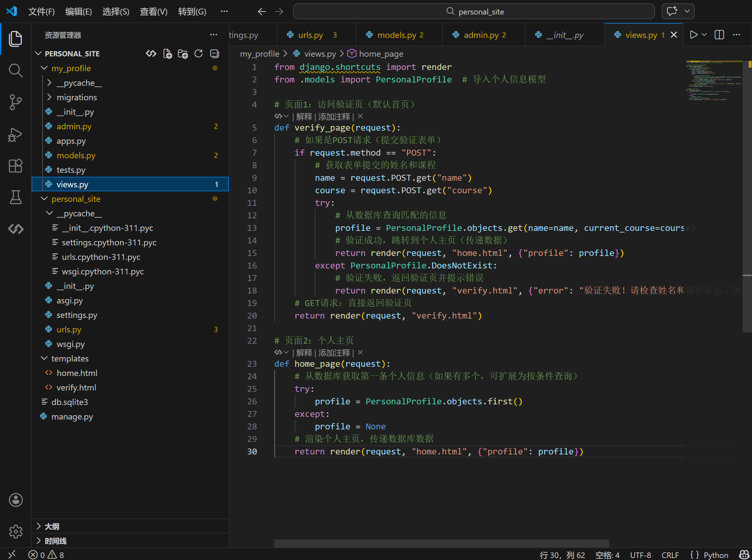
Task: Click the Refresh Explorer icon
Action: pyautogui.click(x=198, y=53)
